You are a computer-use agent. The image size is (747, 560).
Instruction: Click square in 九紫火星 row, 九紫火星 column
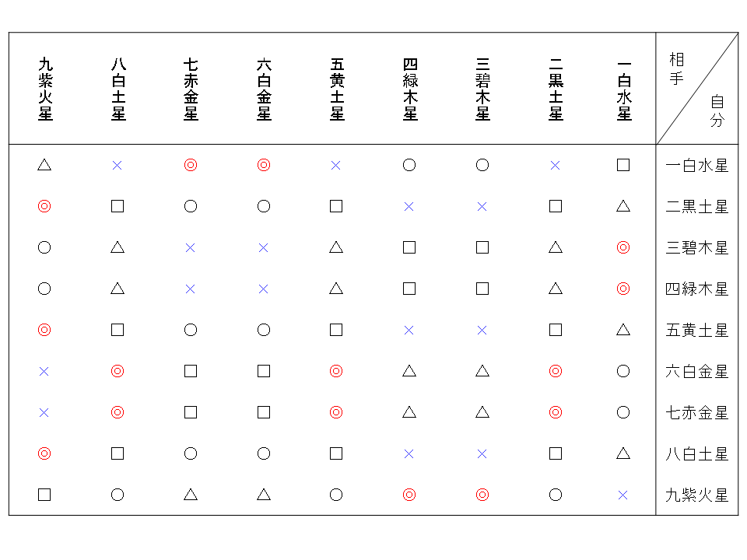(x=44, y=495)
